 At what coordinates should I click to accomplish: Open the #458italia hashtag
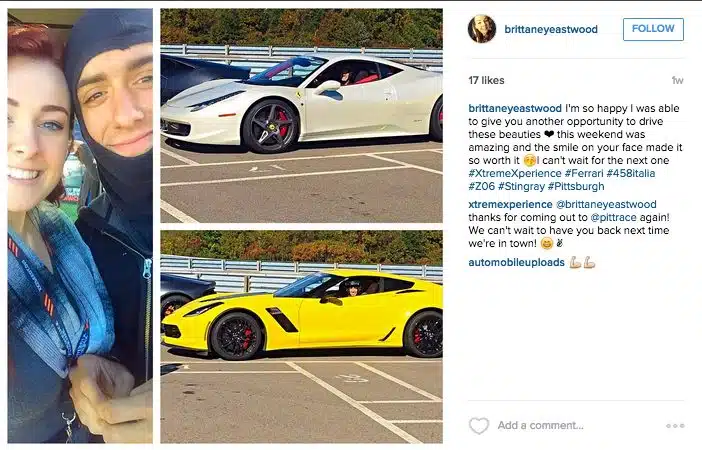click(631, 173)
